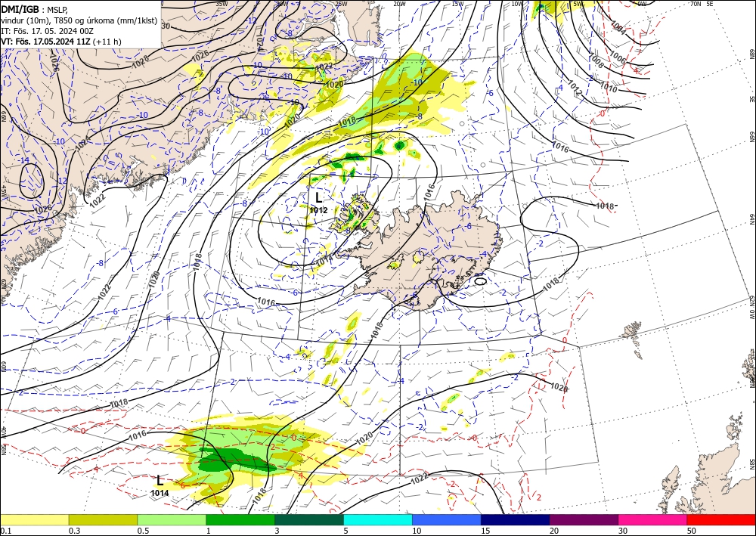Click the legend value '0.5'
This screenshot has width=756, height=536.
143,531
